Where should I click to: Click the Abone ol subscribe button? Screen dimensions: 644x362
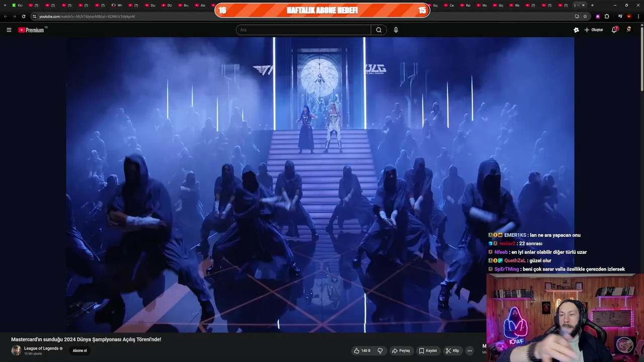(79, 350)
